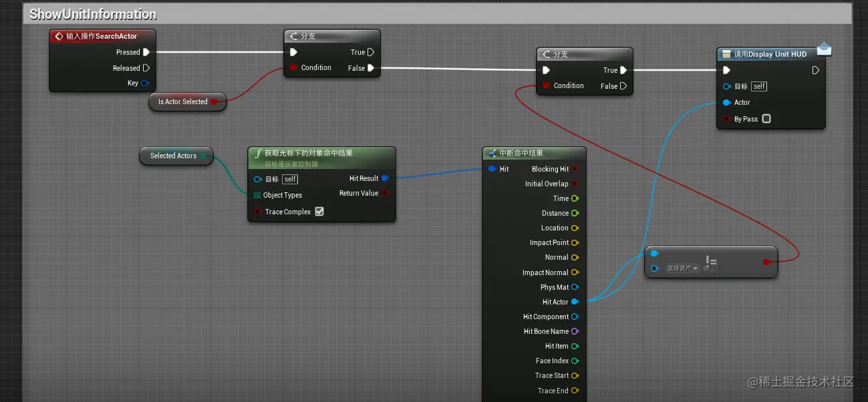Click the Trace Start output pin
Image resolution: width=868 pixels, height=402 pixels.
(575, 375)
